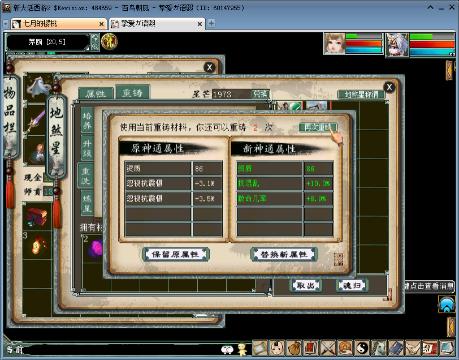Viewport: 459px width, 360px height.
Task: Click the 地煞星 hanging banner label
Action: pyautogui.click(x=56, y=135)
